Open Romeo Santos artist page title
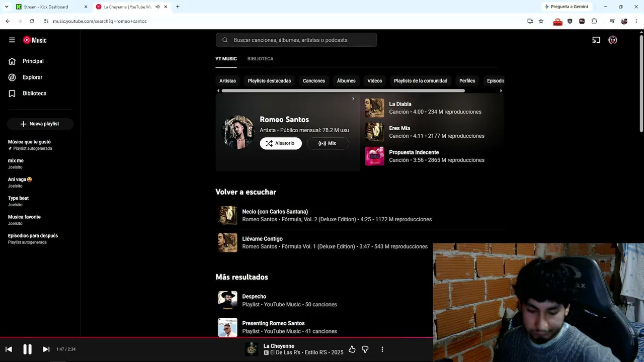644x362 pixels. 284,120
